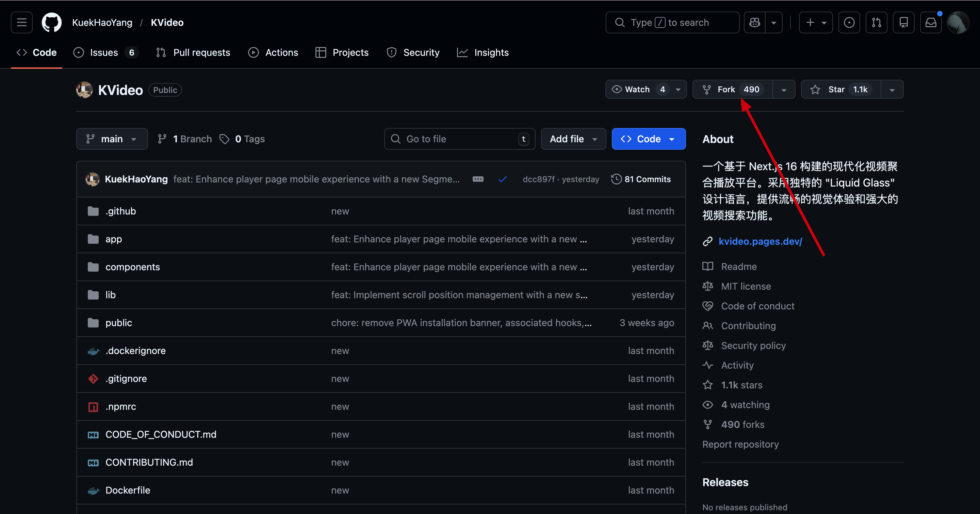The height and width of the screenshot is (514, 980).
Task: Switch to the Issues tab
Action: (x=104, y=52)
